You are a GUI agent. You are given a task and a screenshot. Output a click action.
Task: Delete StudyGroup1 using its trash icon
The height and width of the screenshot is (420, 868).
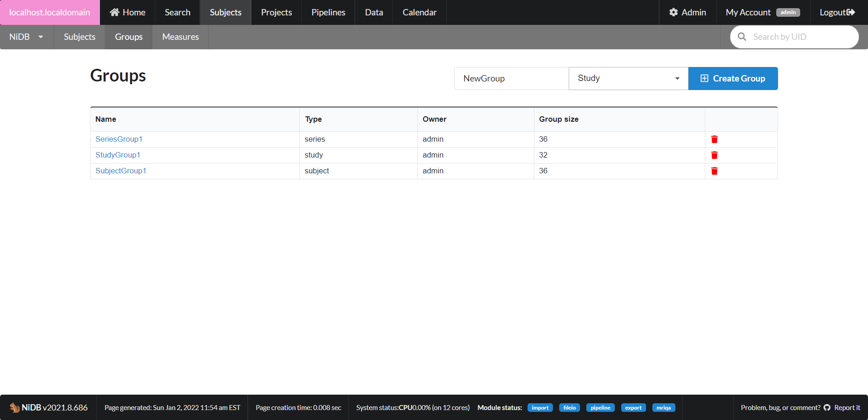pos(714,155)
